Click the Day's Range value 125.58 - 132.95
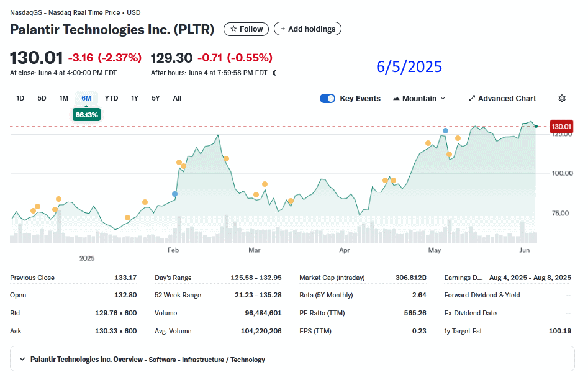 click(256, 278)
